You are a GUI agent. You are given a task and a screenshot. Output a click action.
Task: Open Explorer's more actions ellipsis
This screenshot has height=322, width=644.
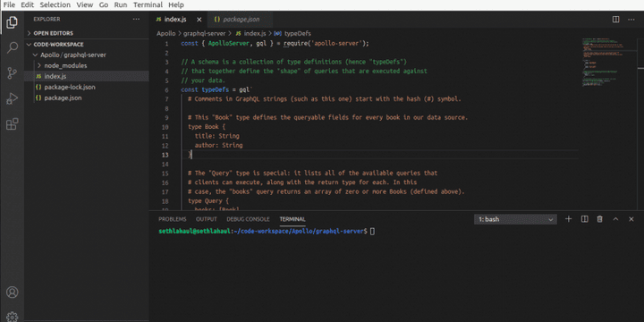coord(136,19)
